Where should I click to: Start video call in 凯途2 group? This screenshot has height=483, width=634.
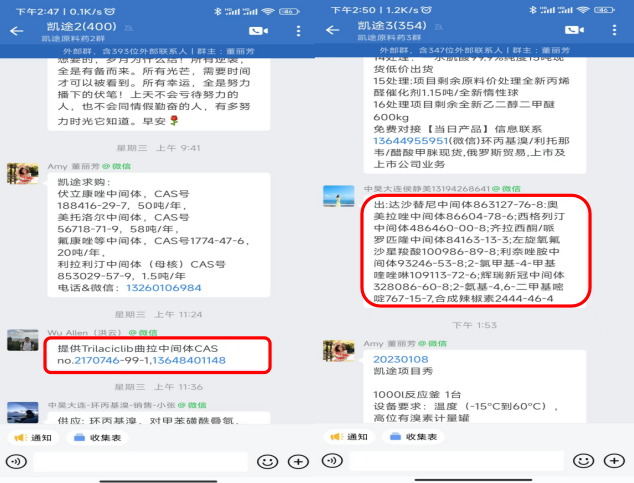coord(258,31)
